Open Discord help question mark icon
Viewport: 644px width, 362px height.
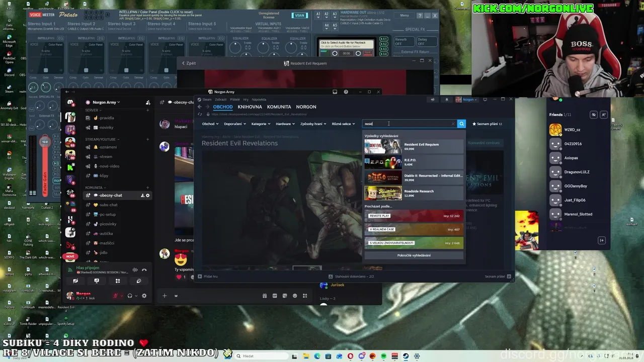pyautogui.click(x=346, y=92)
